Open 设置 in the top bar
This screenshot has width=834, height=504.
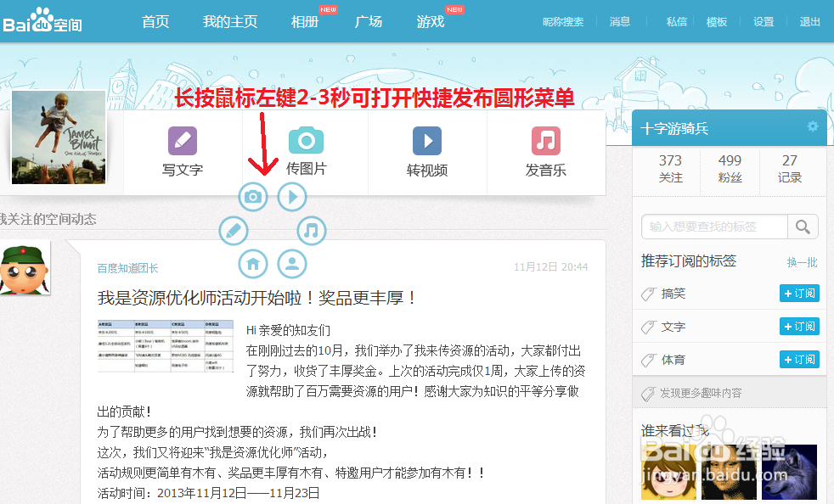[x=764, y=22]
